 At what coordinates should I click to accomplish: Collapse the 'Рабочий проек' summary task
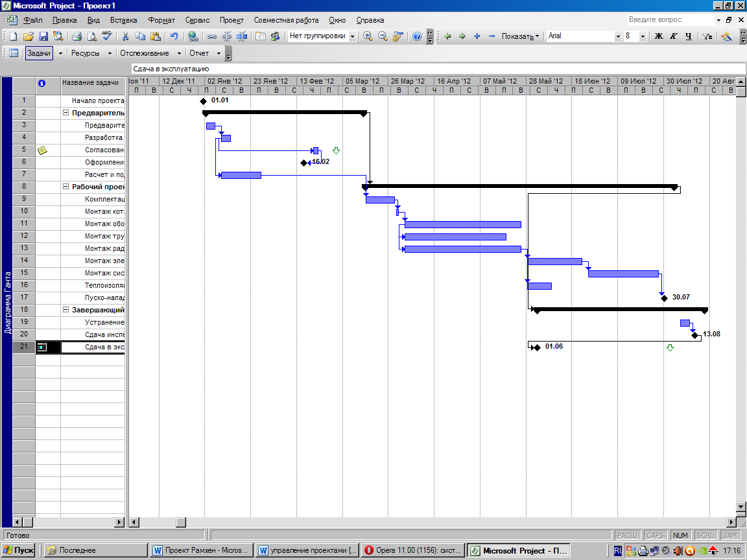point(66,187)
